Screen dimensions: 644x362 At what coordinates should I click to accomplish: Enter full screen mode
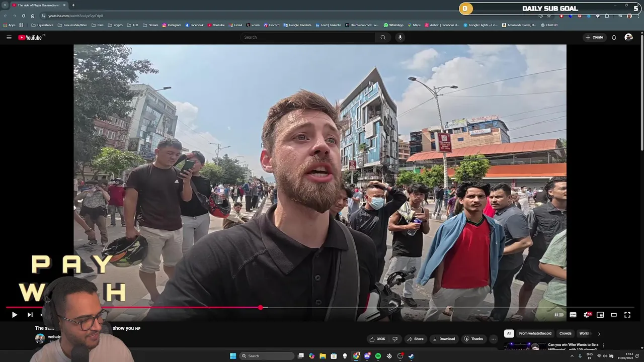click(627, 315)
